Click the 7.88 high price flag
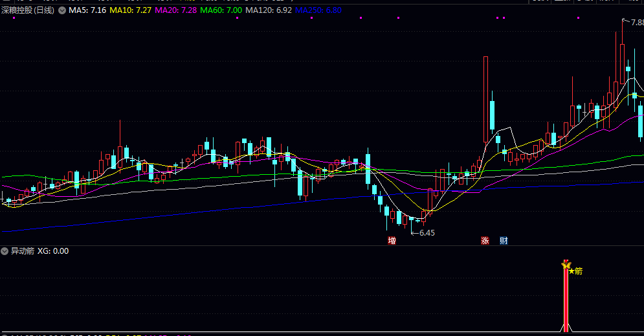Image resolution: width=644 pixels, height=336 pixels. coord(634,22)
